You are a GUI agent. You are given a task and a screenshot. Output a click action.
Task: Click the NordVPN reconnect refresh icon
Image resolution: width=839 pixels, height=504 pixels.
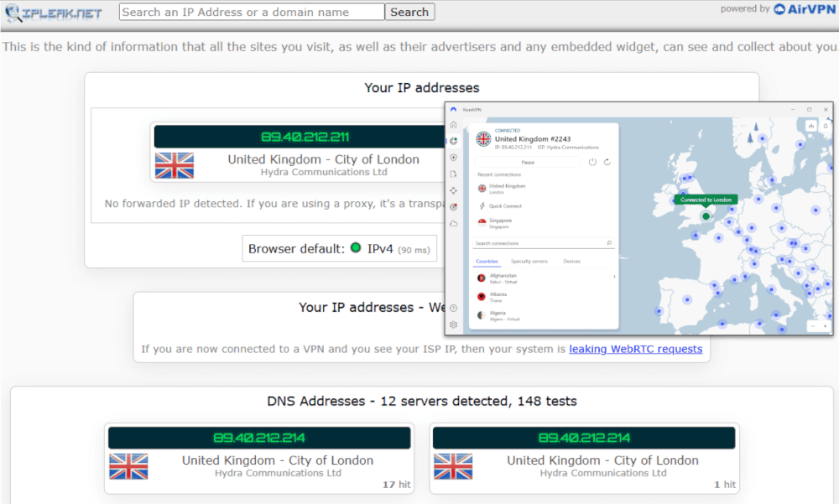click(x=607, y=162)
